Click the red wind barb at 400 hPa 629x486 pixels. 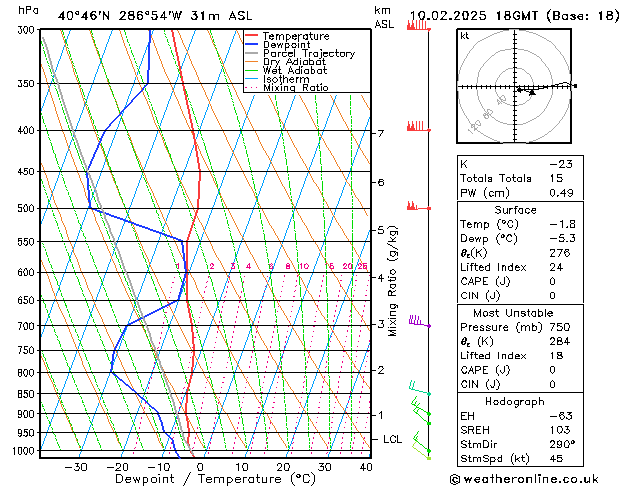(418, 126)
